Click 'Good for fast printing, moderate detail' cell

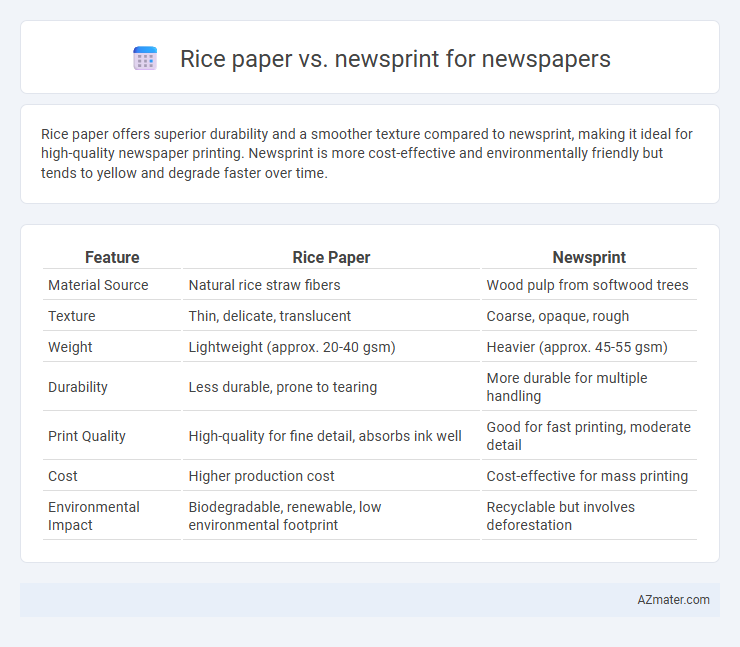(x=589, y=436)
